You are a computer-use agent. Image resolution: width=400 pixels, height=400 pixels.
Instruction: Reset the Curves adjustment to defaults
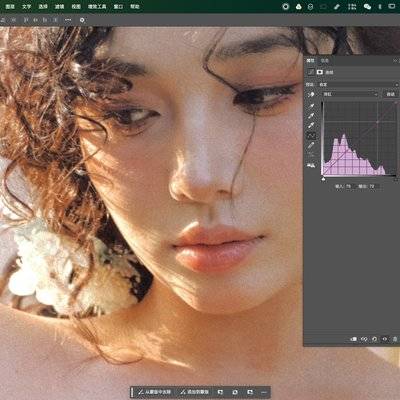[374, 339]
